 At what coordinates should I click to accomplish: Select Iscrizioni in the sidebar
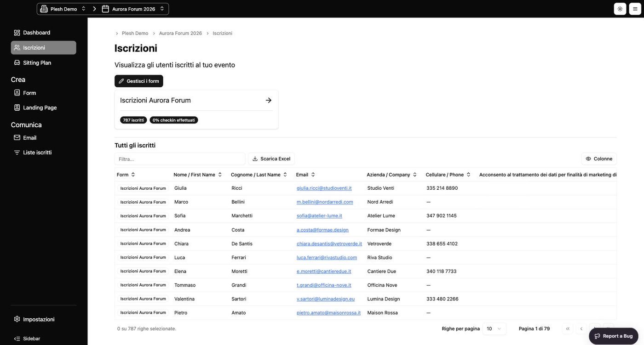tap(43, 48)
